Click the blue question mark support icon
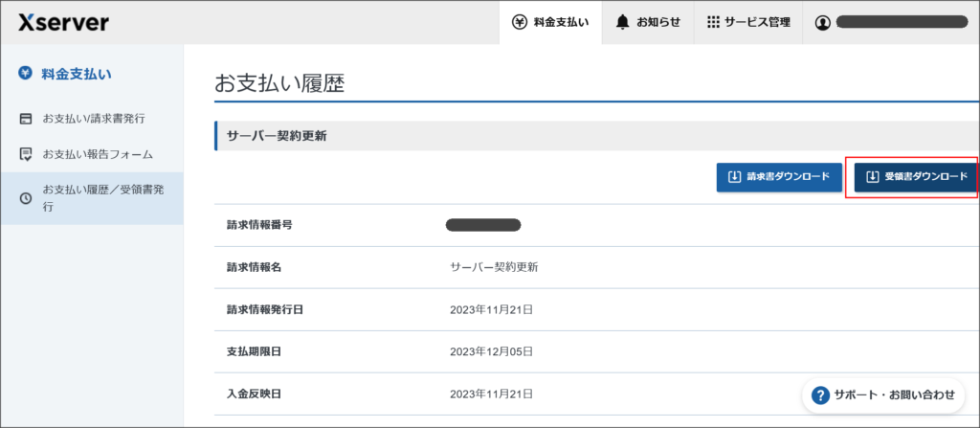The width and height of the screenshot is (980, 428). click(x=820, y=394)
